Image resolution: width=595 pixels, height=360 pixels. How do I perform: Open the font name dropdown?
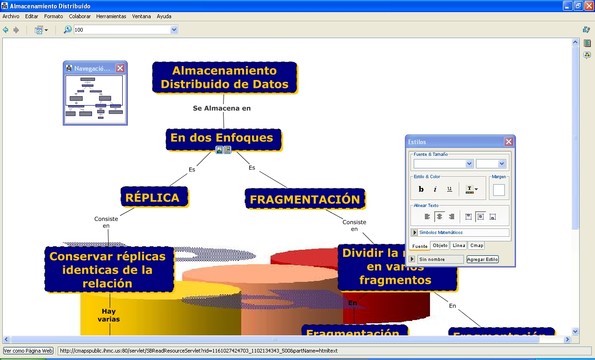tap(443, 164)
